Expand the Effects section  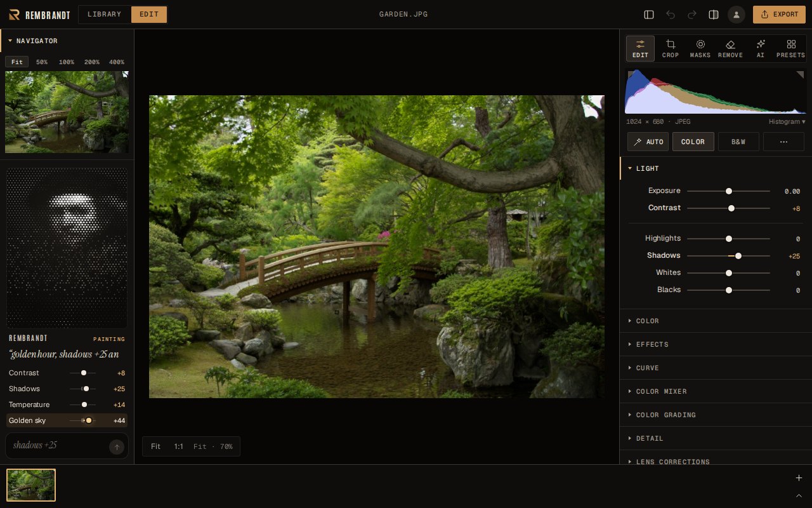716,344
